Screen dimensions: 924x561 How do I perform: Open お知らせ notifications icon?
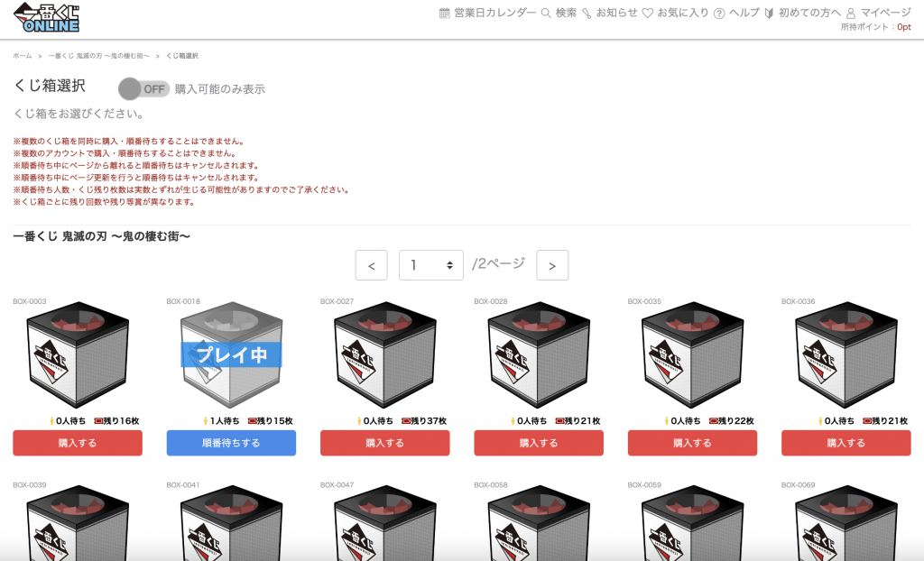pyautogui.click(x=587, y=13)
